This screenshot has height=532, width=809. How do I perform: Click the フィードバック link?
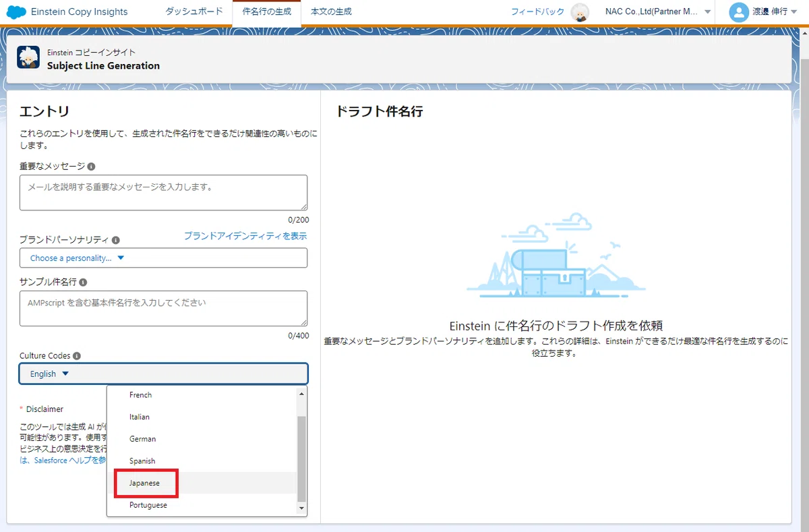click(537, 12)
